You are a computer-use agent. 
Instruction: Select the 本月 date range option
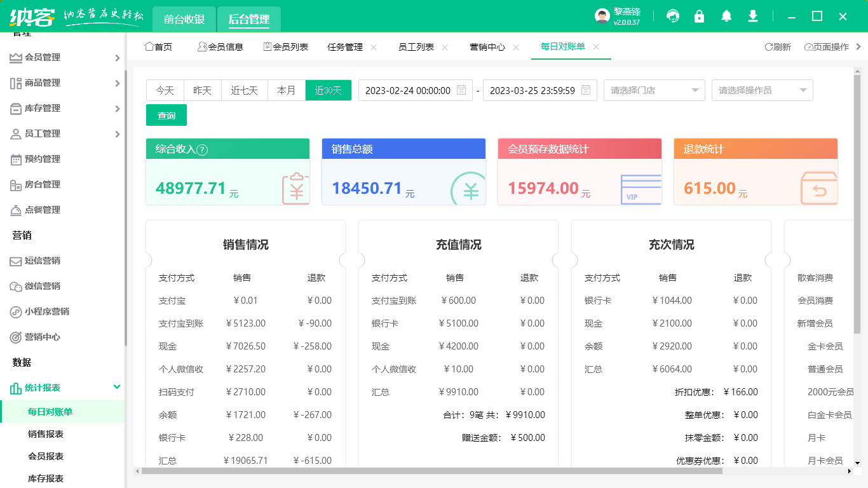point(287,90)
